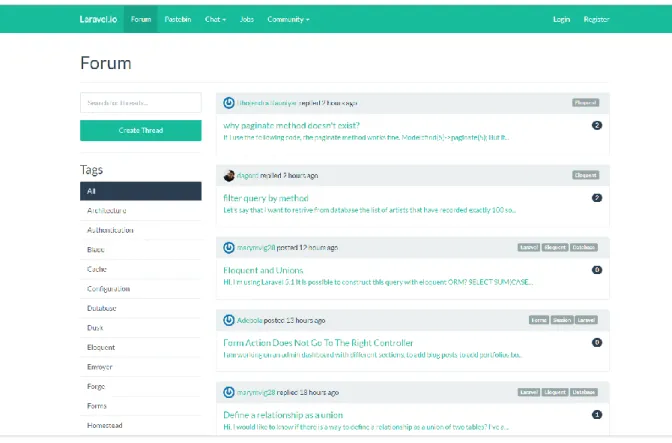Click excerpt 'If I use the following code'
This screenshot has width=672, height=443.
(x=366, y=138)
